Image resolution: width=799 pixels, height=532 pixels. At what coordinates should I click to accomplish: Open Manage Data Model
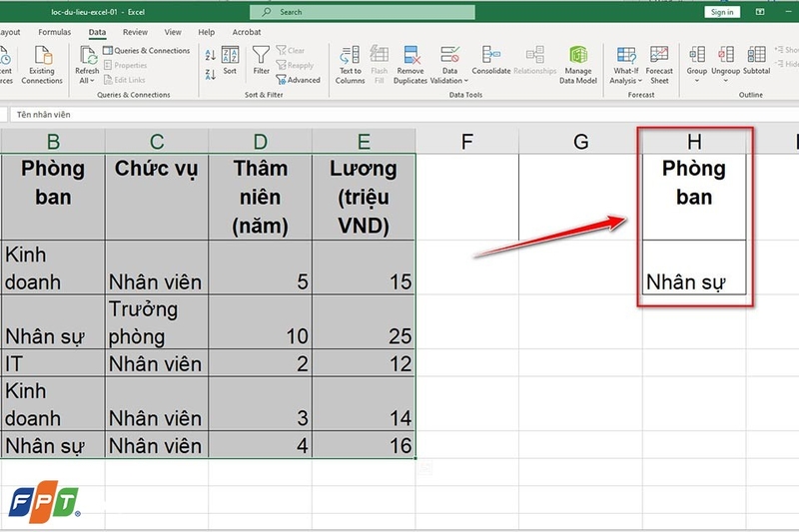click(578, 65)
